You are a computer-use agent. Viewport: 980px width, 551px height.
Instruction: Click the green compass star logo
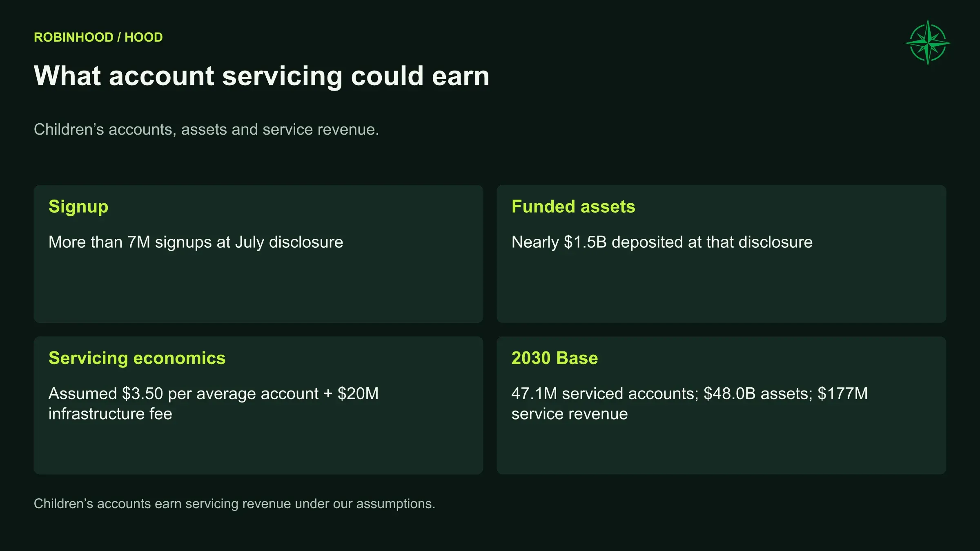pyautogui.click(x=928, y=42)
